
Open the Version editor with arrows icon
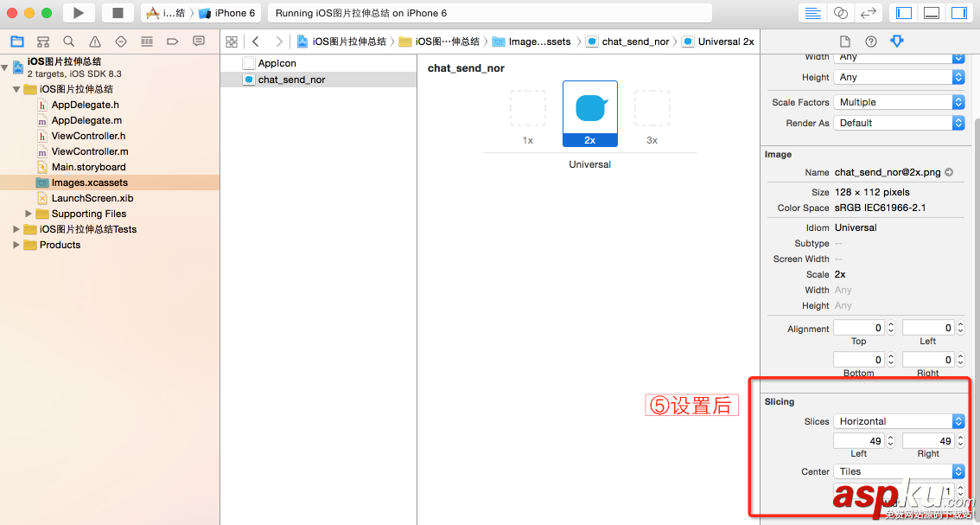tap(869, 13)
